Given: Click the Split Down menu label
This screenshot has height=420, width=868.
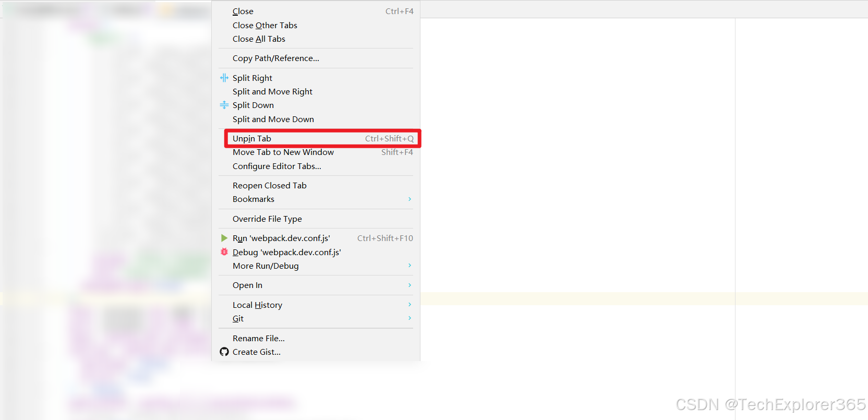Looking at the screenshot, I should (253, 105).
